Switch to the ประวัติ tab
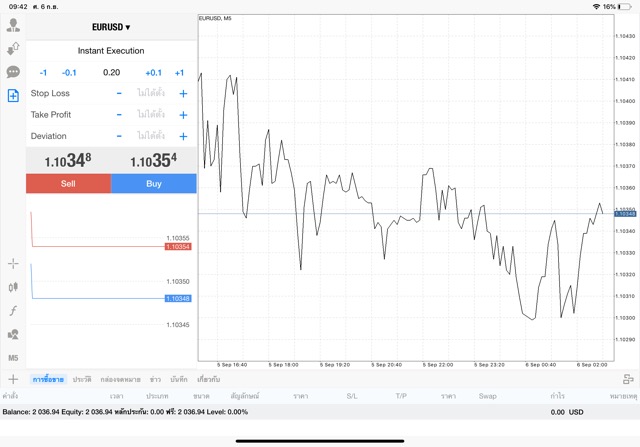640x447 pixels. (x=82, y=380)
